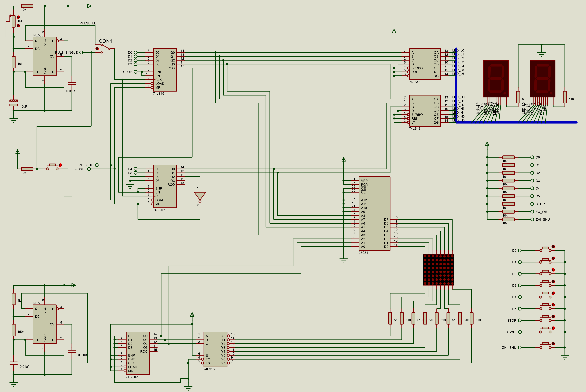
Task: Select the upper 74LS48 with LED_L outputs
Action: pyautogui.click(x=425, y=64)
